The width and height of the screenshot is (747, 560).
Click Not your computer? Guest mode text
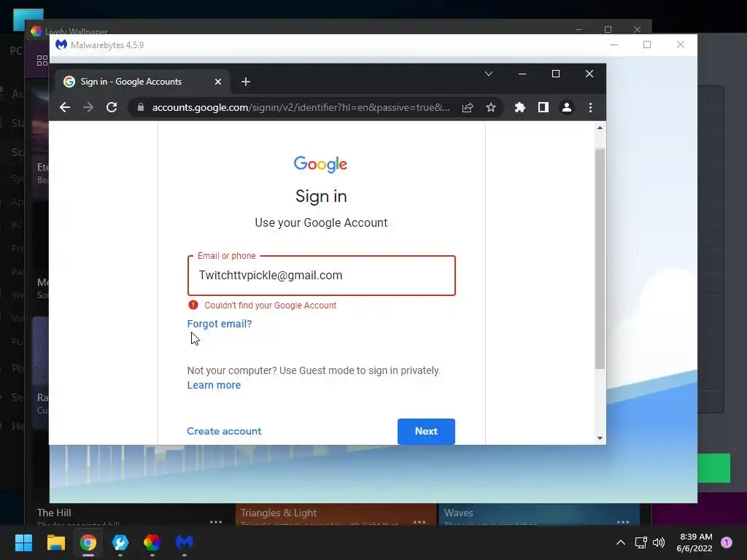click(x=314, y=370)
